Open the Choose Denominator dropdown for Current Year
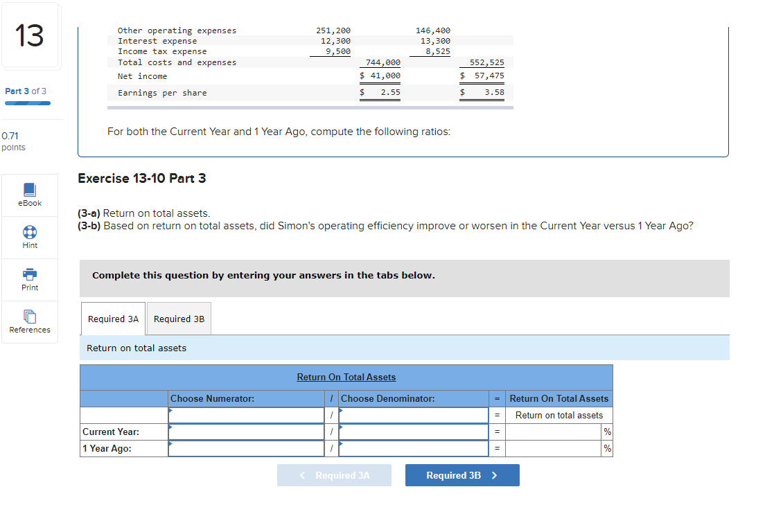The height and width of the screenshot is (532, 774). (414, 432)
